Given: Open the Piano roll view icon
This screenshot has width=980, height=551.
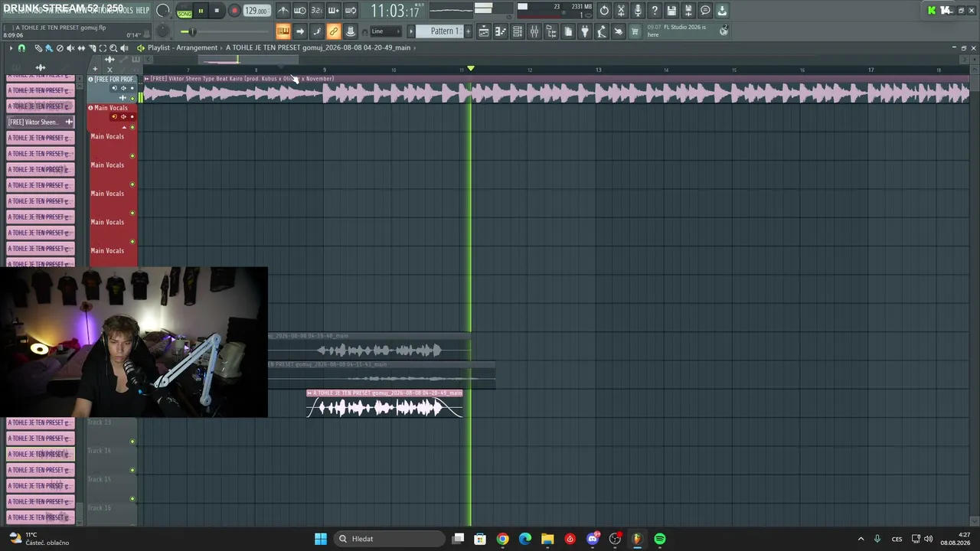Looking at the screenshot, I should click(501, 31).
